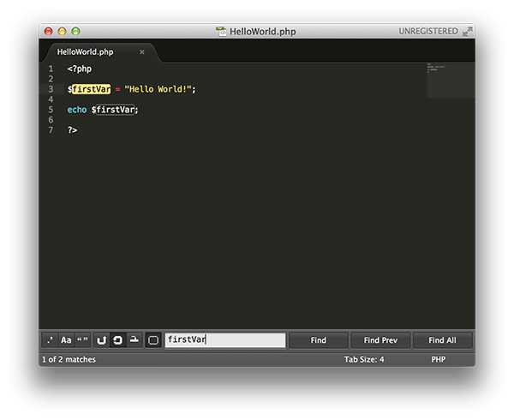Click the 1 of 2 matches status text
514x420 pixels.
69,360
